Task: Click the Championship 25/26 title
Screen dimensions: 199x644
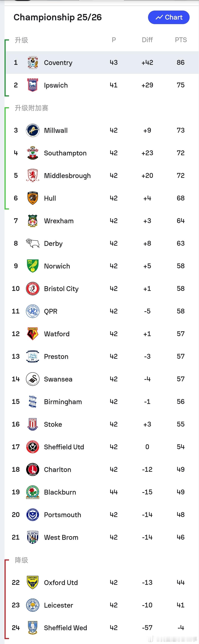Action: click(58, 17)
